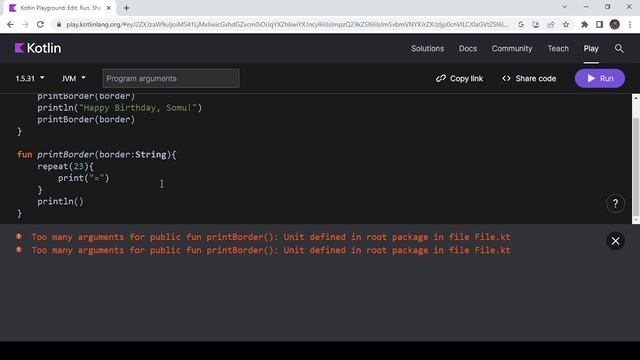
Task: Click the install app icon in address bar
Action: tap(536, 24)
